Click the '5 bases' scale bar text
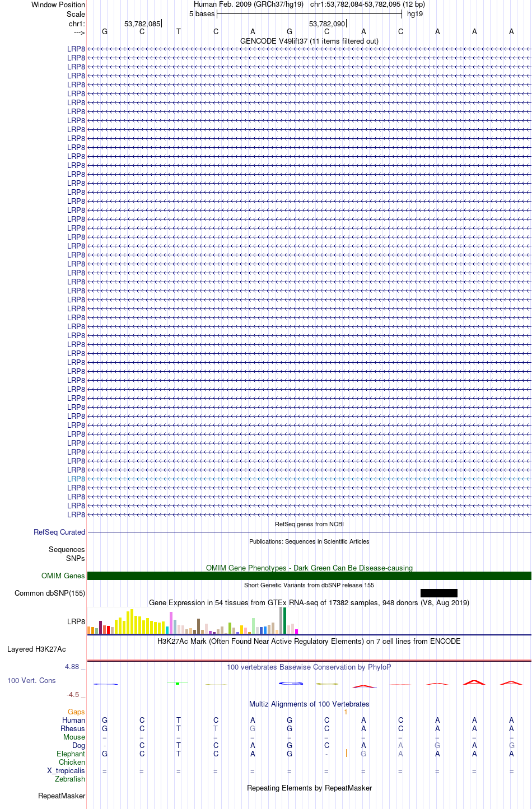Viewport: 532px width, 809px height. point(202,13)
